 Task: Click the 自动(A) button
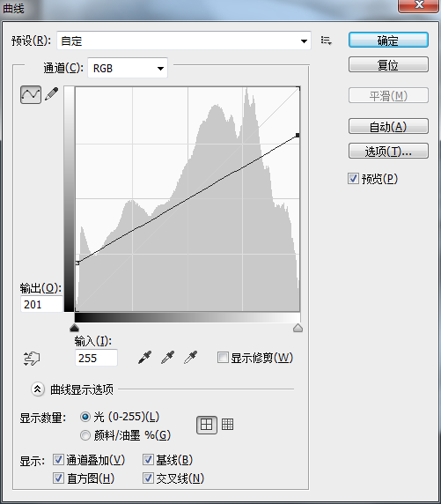pos(388,126)
